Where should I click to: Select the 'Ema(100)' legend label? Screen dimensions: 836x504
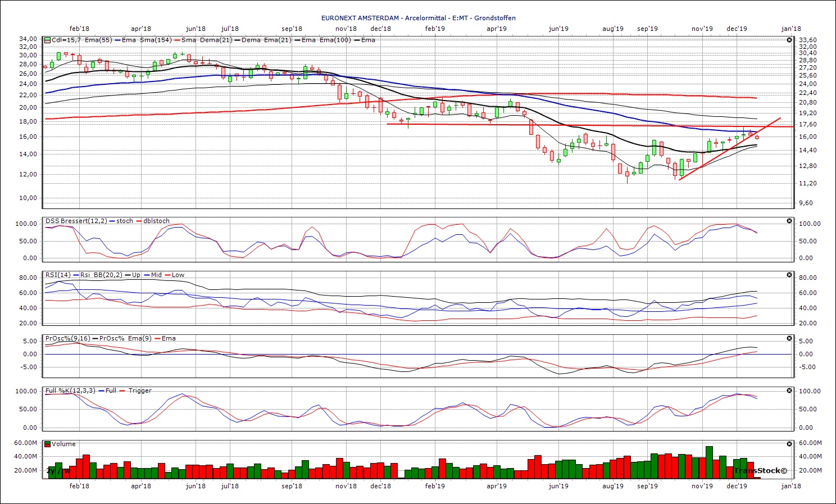click(x=335, y=40)
